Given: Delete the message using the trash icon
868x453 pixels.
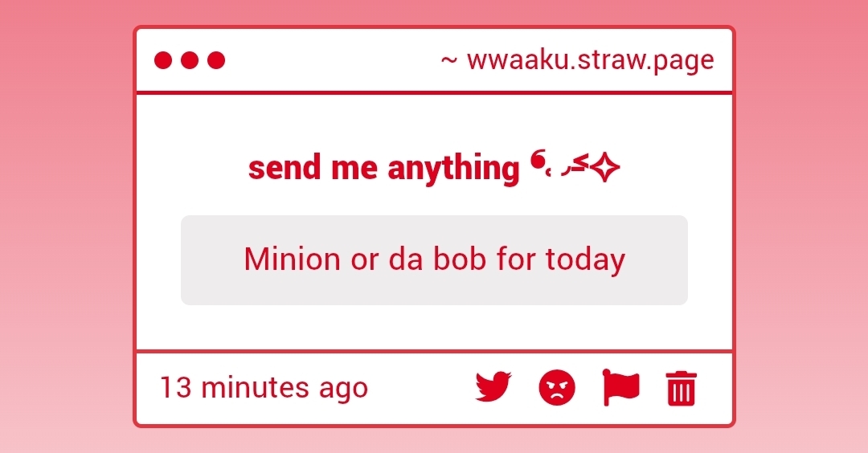Looking at the screenshot, I should click(681, 389).
